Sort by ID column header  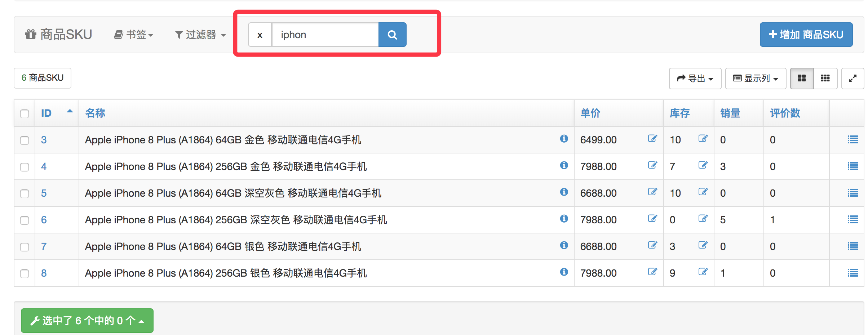tap(46, 113)
